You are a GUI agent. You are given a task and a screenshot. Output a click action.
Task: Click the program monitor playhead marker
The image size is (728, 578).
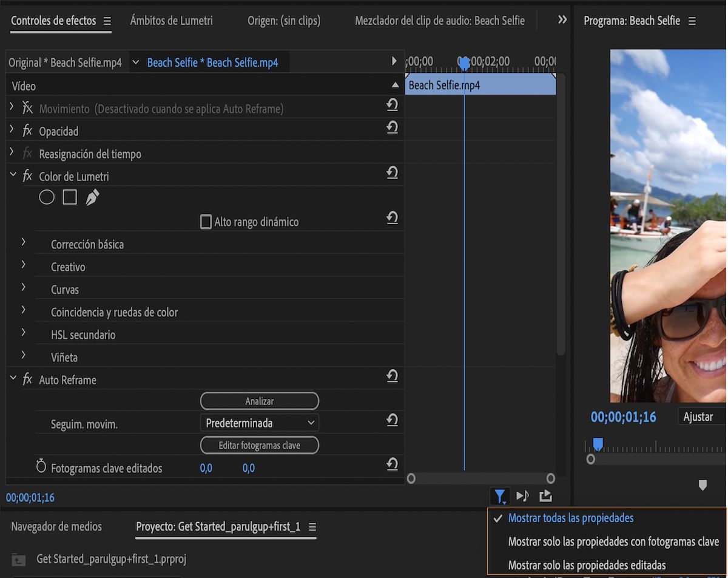[598, 445]
